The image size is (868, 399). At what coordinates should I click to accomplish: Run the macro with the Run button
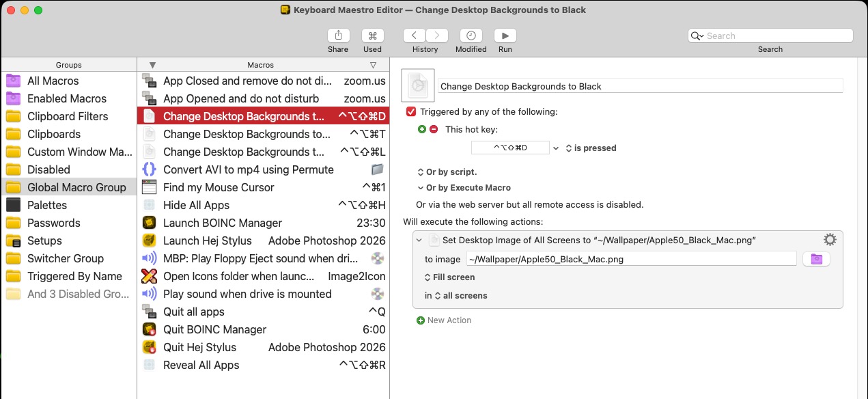[x=505, y=36]
